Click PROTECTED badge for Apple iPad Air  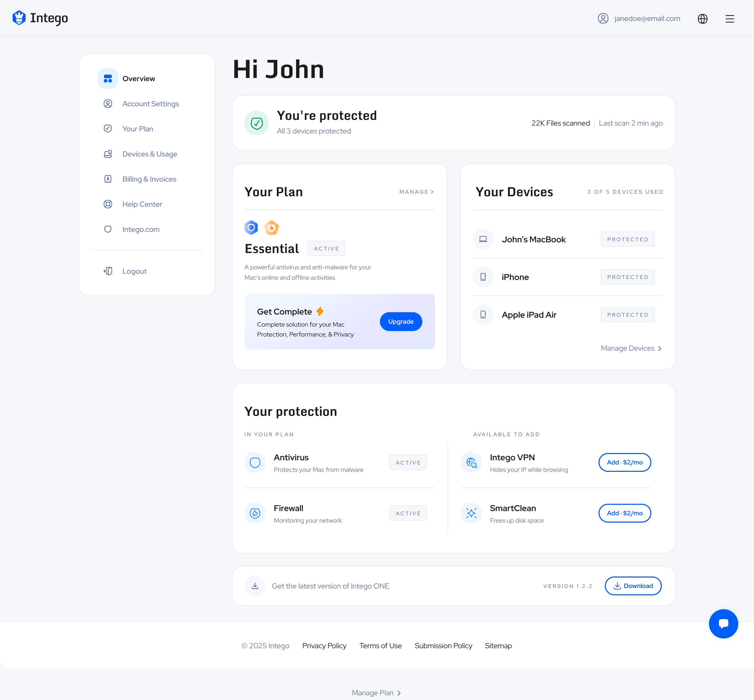(628, 314)
